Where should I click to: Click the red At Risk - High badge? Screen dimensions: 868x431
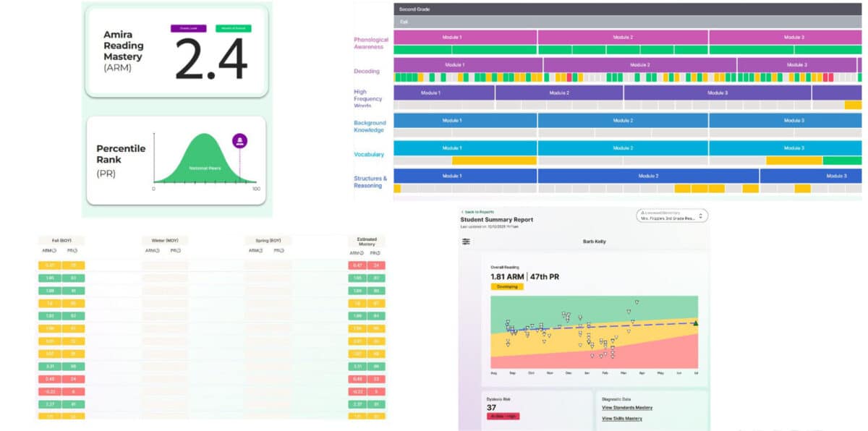(504, 416)
